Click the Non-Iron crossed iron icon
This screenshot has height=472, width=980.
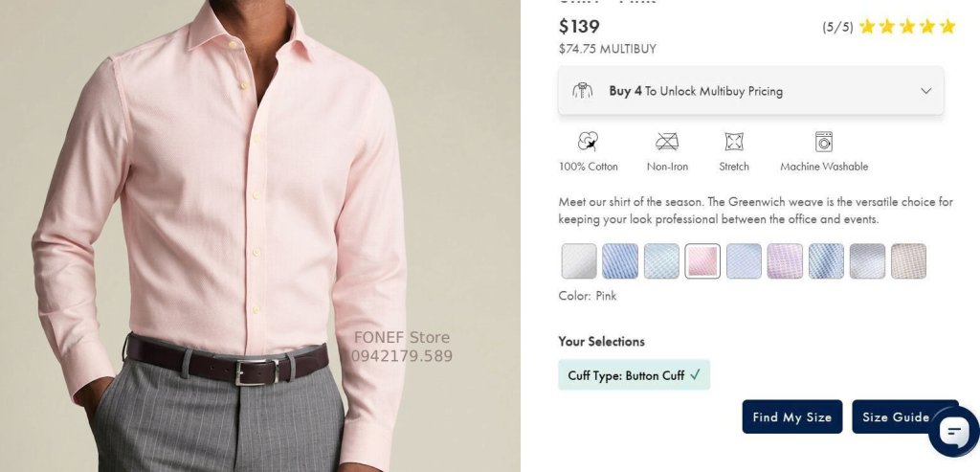coord(667,142)
